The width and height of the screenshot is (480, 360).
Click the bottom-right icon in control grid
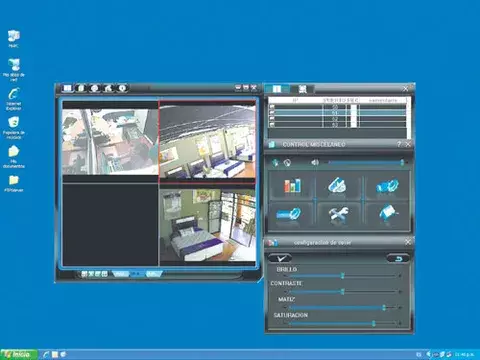coord(388,213)
